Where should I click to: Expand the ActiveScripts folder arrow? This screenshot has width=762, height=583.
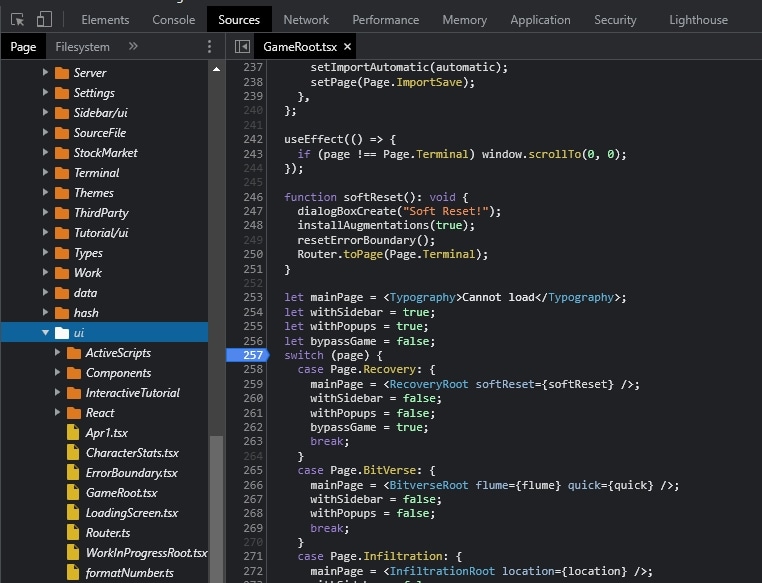pos(57,352)
